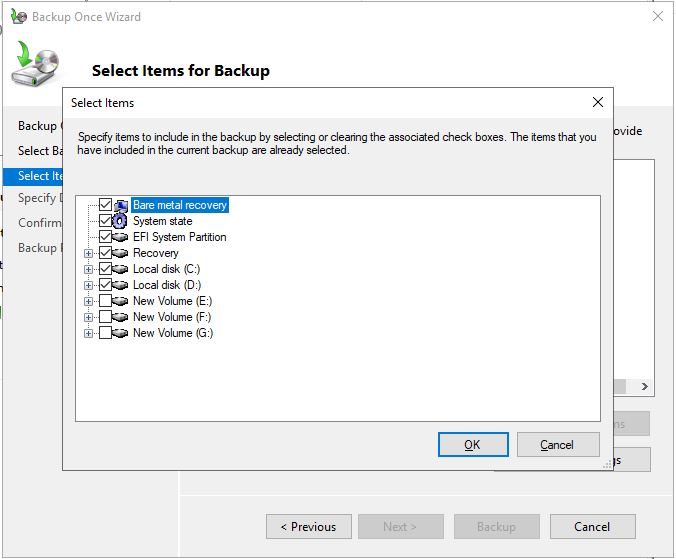
Task: Click the Bare metal recovery icon
Action: tap(121, 205)
